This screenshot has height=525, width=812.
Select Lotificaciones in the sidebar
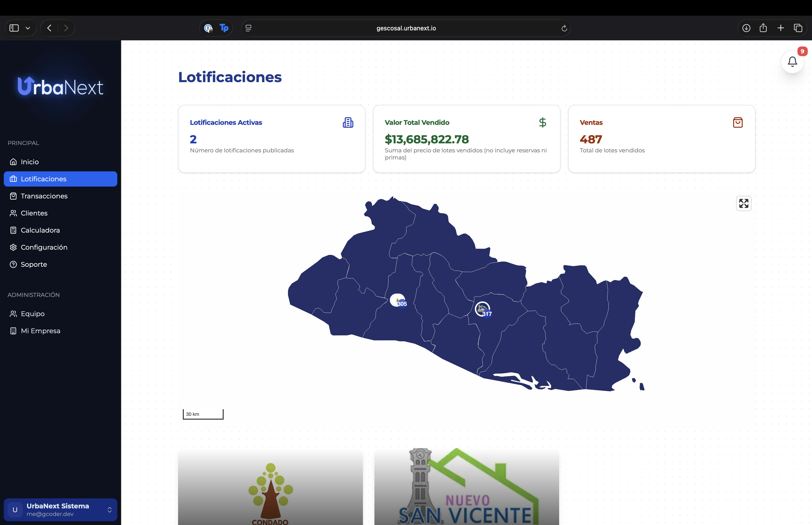point(61,179)
